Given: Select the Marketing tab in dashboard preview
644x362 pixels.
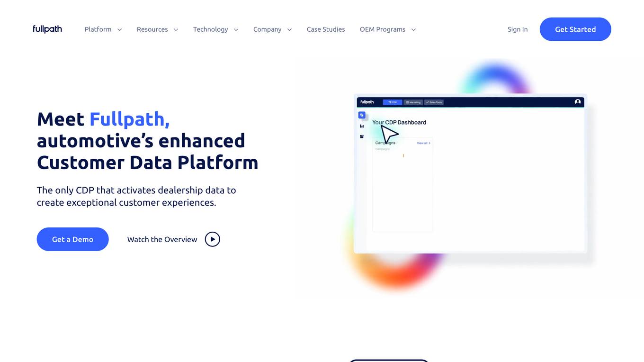Looking at the screenshot, I should tap(413, 102).
